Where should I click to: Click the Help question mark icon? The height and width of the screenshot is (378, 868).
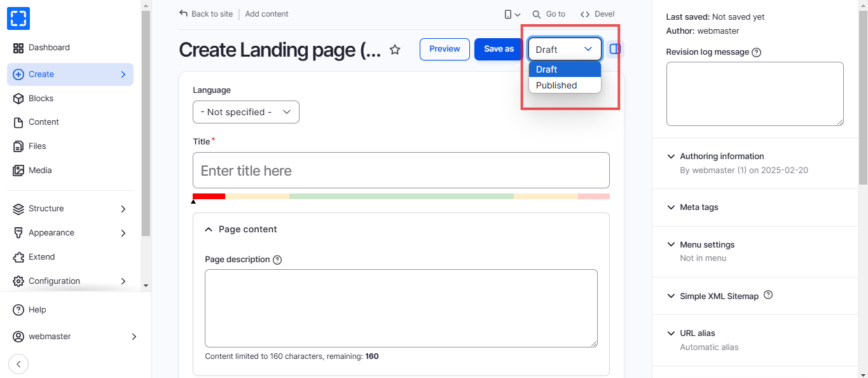tap(18, 310)
